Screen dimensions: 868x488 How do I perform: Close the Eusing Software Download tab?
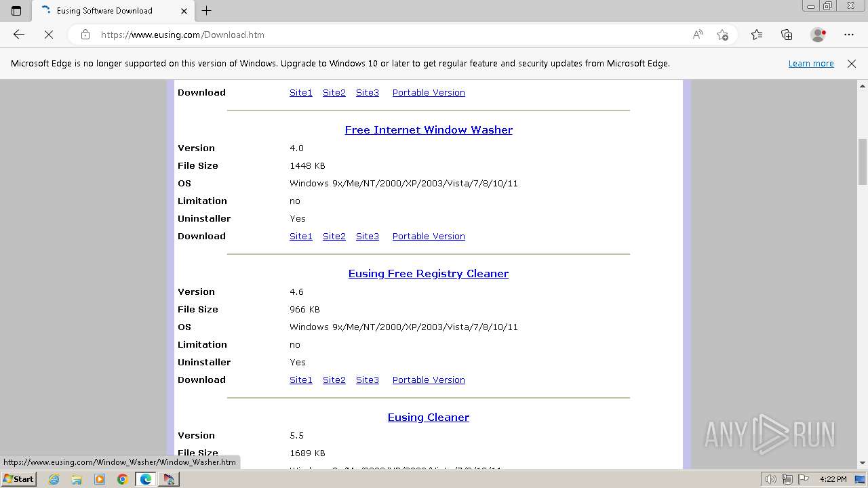click(184, 11)
